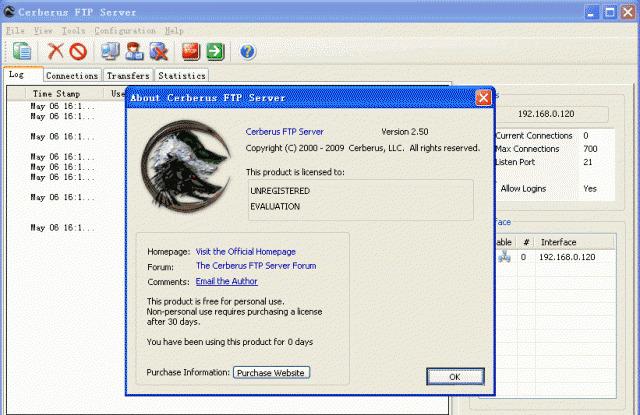Click the UNREGISTERED license text
Viewport: 640px width, 415px height.
pyautogui.click(x=280, y=191)
